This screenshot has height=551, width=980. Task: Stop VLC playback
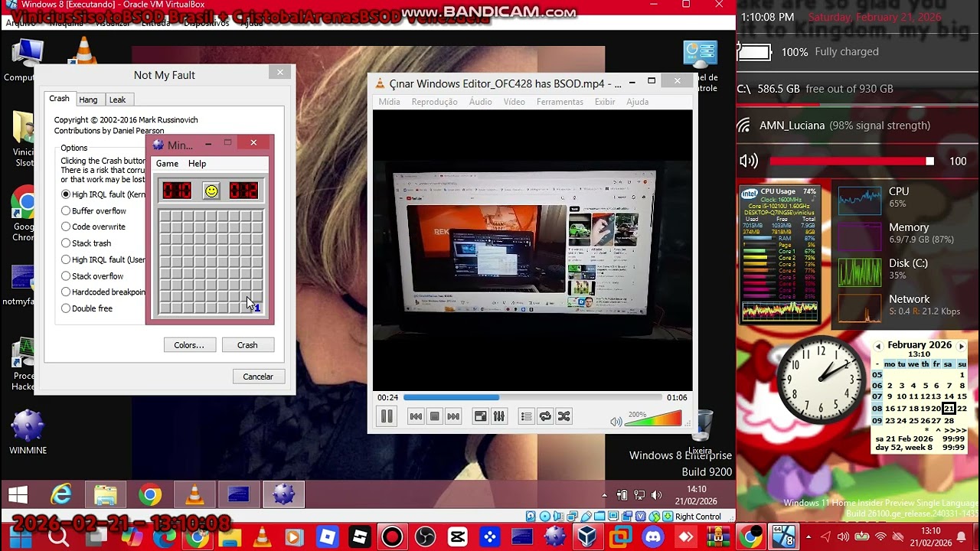coord(434,416)
